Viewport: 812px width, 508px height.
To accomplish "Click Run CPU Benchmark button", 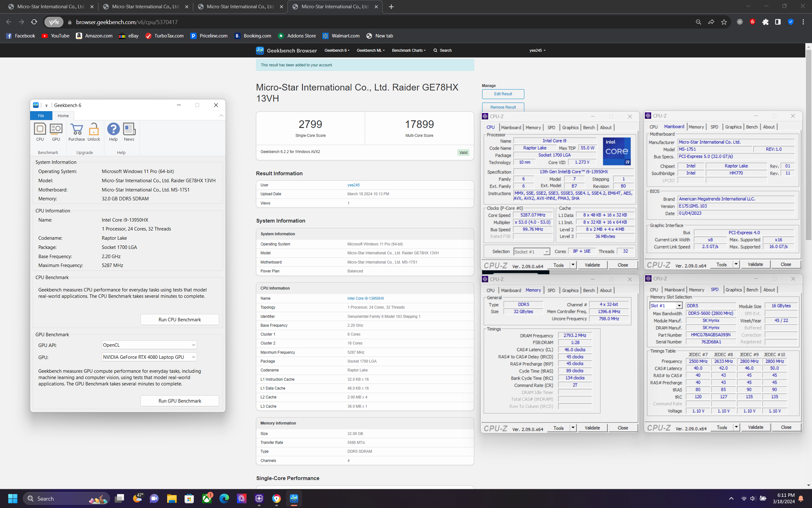I will 180,319.
